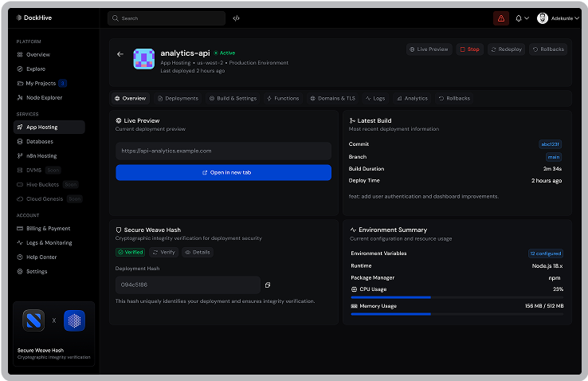
Task: Open Databases from the sidebar
Action: click(x=39, y=141)
